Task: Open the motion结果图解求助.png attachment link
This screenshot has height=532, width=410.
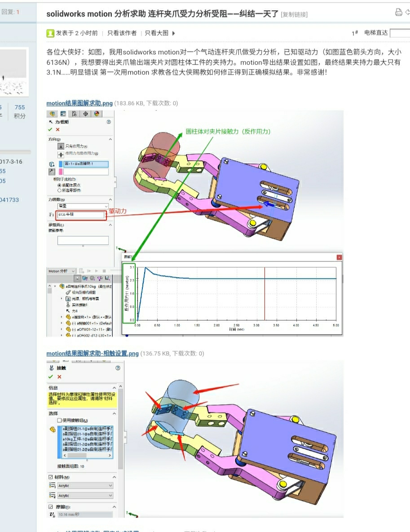Action: [x=79, y=103]
